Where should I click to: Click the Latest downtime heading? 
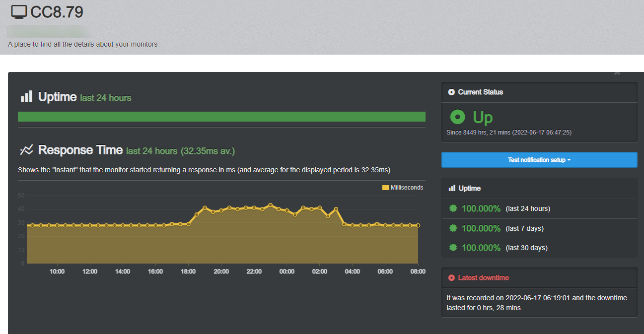[x=483, y=278]
